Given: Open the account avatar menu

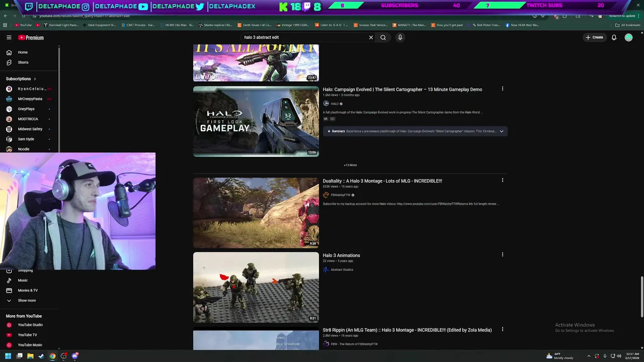Looking at the screenshot, I should 628,37.
